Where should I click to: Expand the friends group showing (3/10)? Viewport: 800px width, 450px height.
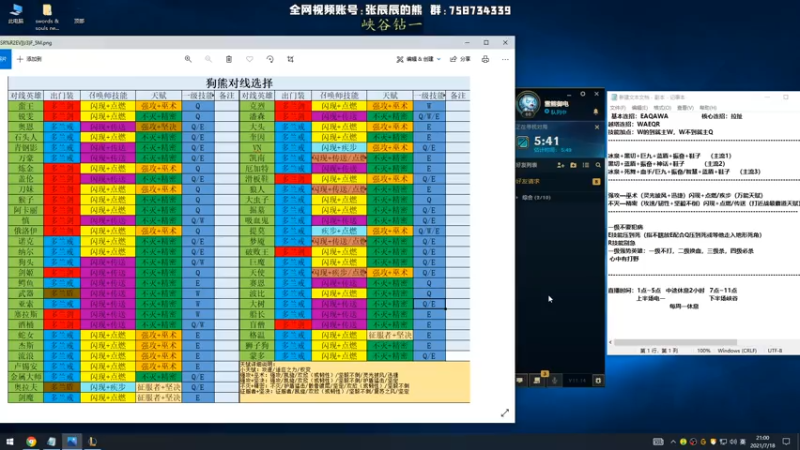[534, 197]
